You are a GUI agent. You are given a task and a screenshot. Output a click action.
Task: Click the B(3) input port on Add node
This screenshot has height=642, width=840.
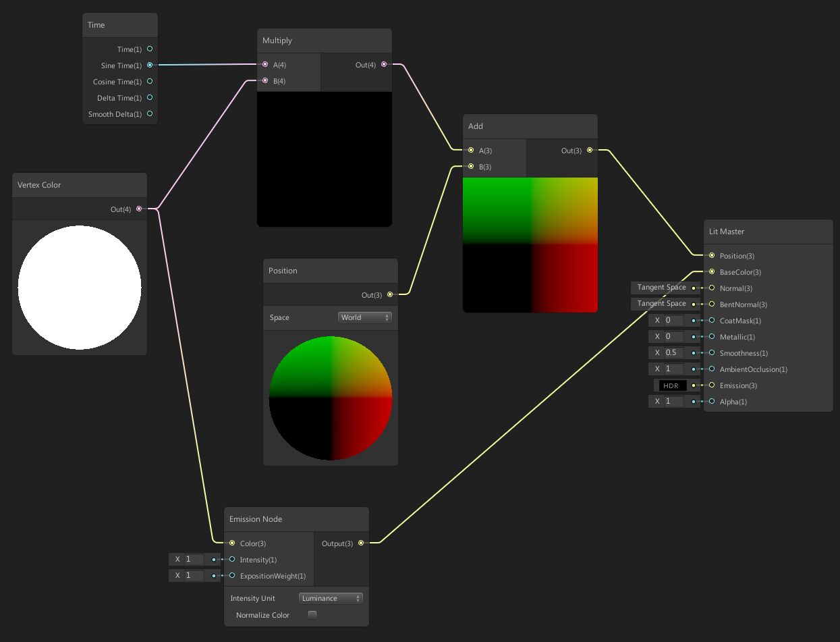click(x=470, y=167)
